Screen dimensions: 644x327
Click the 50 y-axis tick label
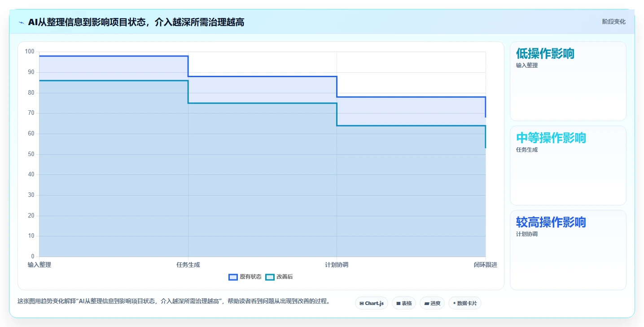[31, 154]
